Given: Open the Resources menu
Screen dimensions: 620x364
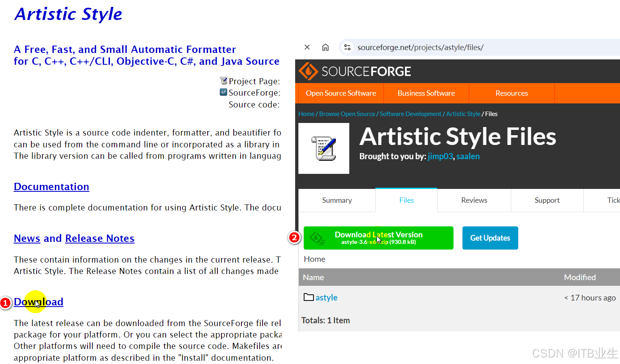Looking at the screenshot, I should tap(512, 93).
